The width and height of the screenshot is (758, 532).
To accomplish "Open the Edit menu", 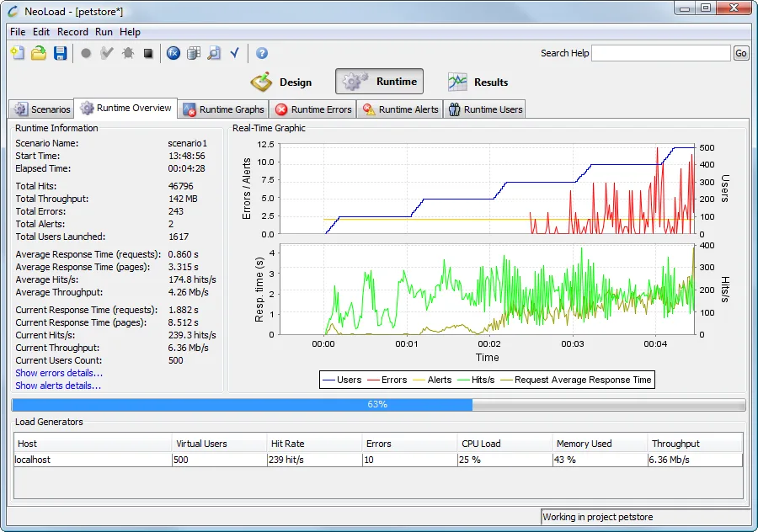I will pos(41,32).
